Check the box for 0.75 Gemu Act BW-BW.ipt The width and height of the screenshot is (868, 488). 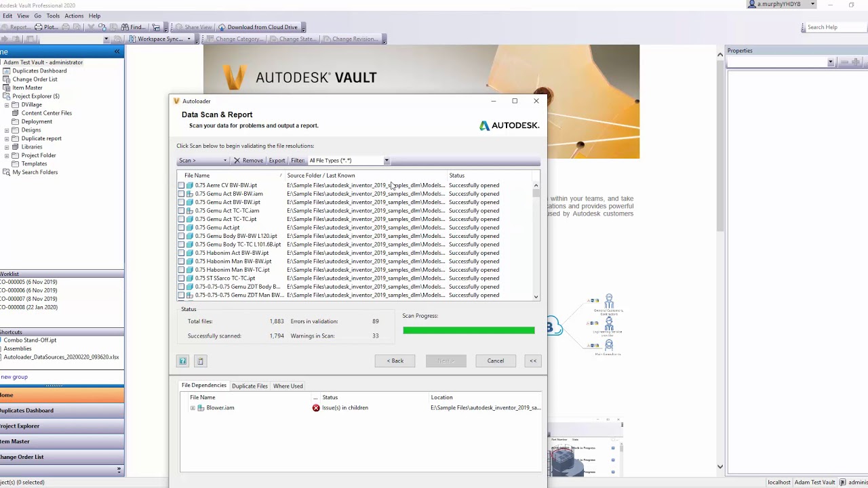181,202
